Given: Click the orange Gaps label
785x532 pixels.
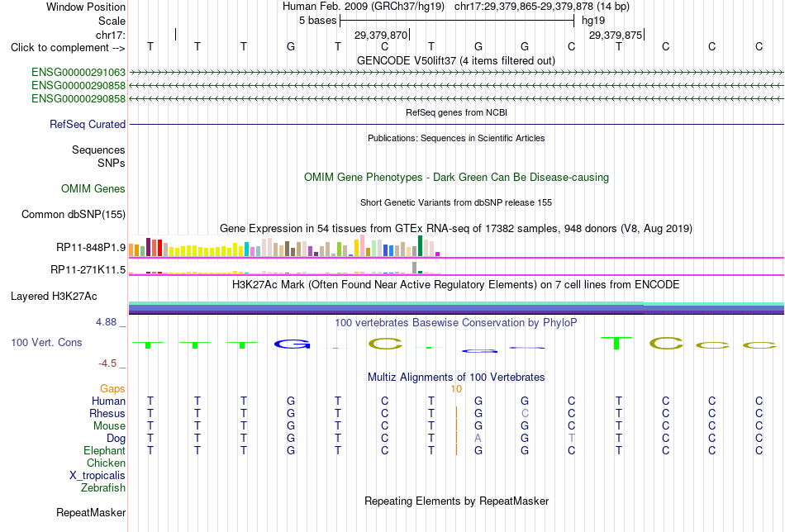Looking at the screenshot, I should 112,388.
